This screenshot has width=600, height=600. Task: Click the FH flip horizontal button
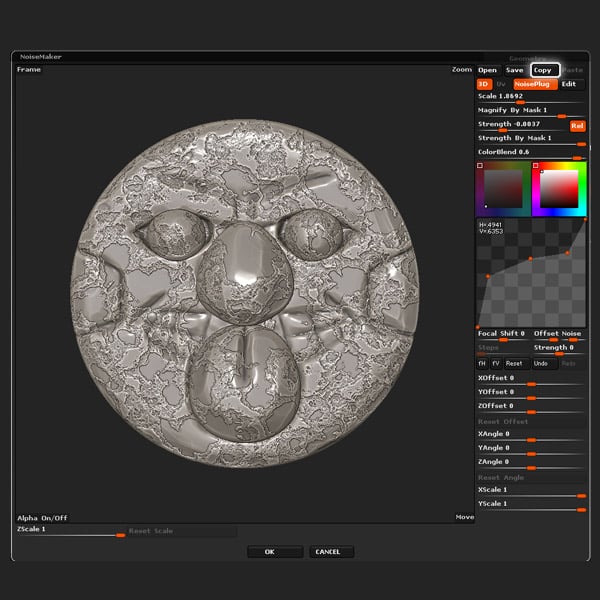point(482,364)
